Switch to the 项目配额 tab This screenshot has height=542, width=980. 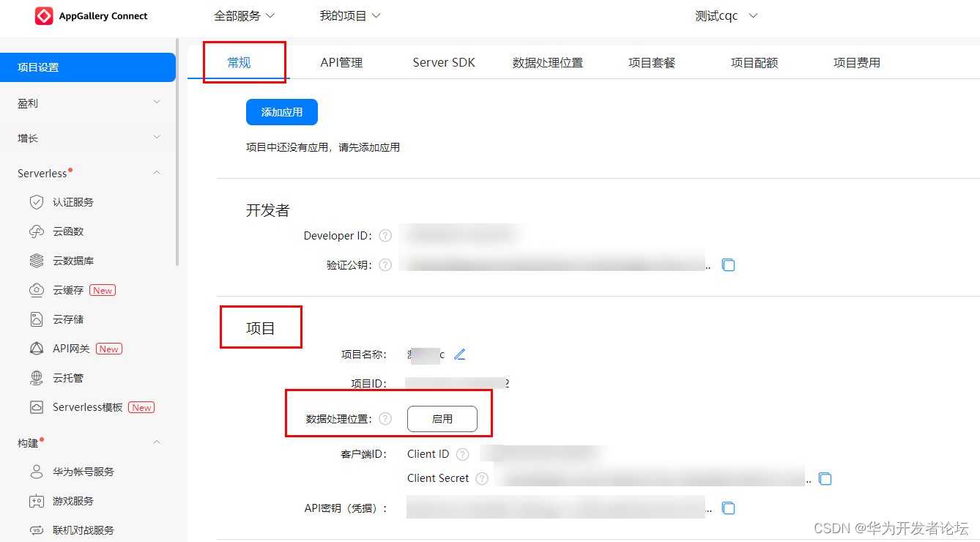point(754,63)
